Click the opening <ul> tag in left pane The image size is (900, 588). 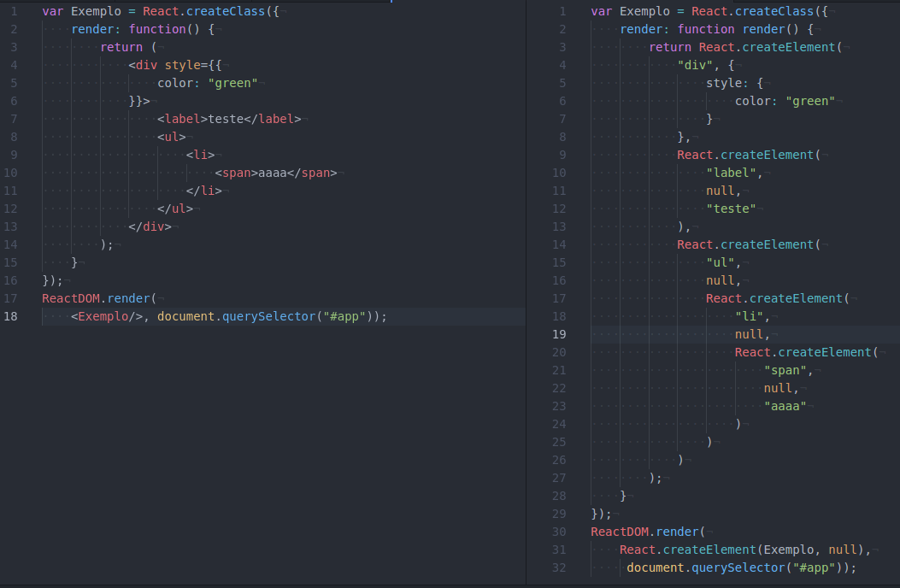(172, 138)
